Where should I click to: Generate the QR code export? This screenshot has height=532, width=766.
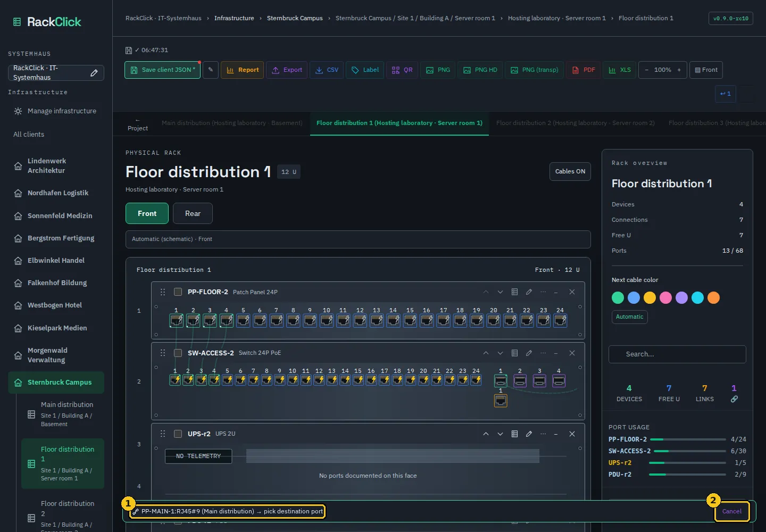tap(402, 70)
